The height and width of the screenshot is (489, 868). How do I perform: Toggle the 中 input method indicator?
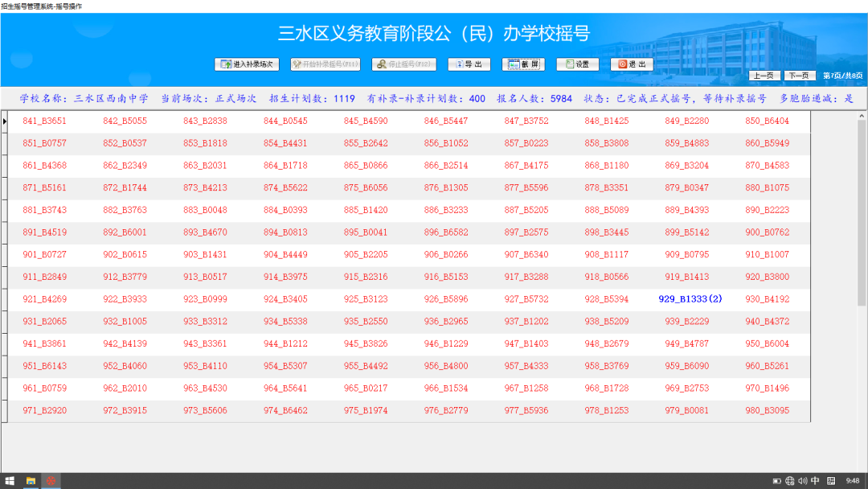click(815, 481)
